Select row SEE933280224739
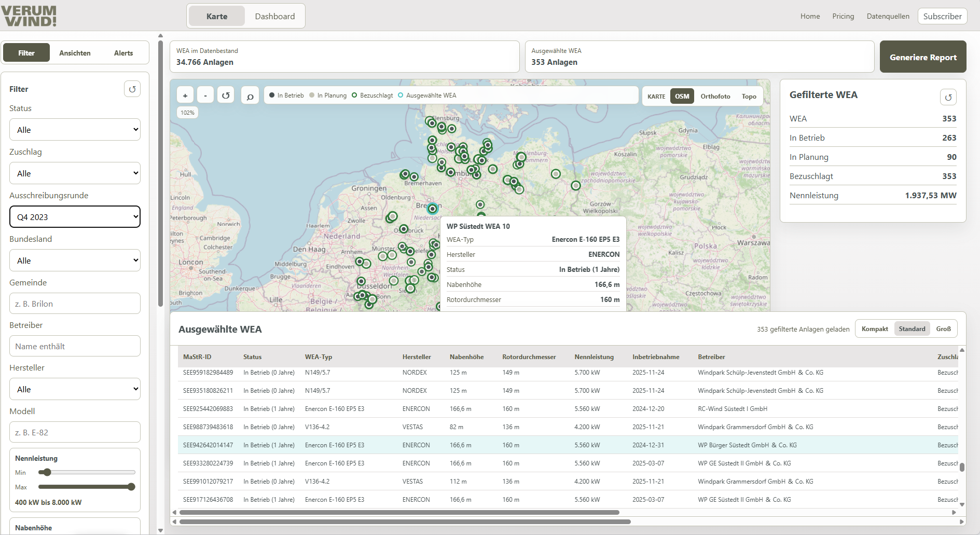 [x=568, y=463]
